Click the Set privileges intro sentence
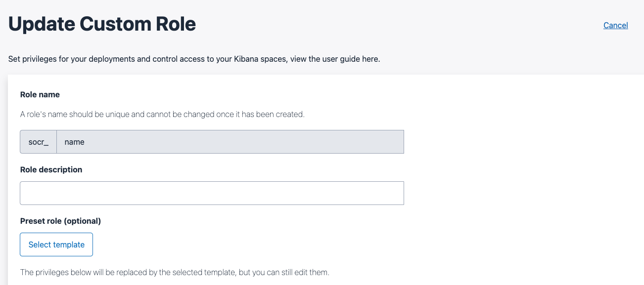The height and width of the screenshot is (285, 644). click(194, 59)
